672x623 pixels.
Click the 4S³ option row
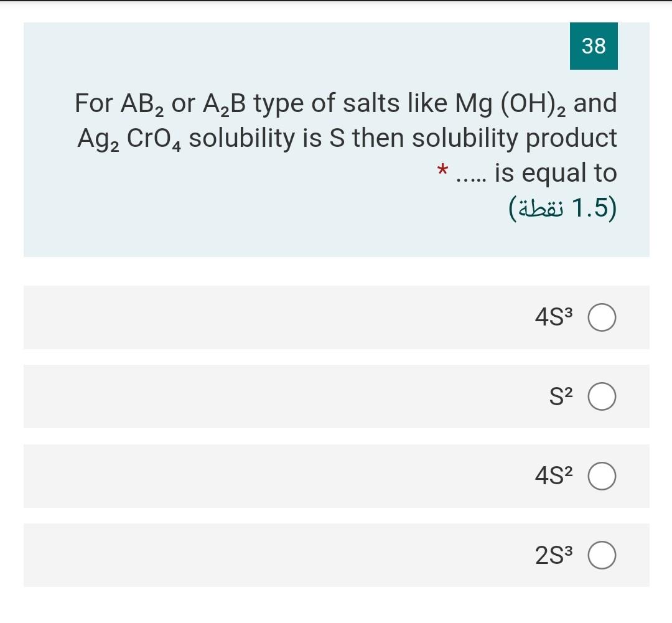336,317
